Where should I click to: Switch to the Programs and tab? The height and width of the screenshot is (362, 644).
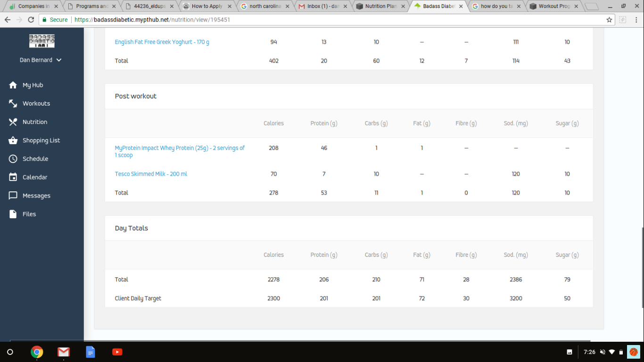pyautogui.click(x=91, y=7)
